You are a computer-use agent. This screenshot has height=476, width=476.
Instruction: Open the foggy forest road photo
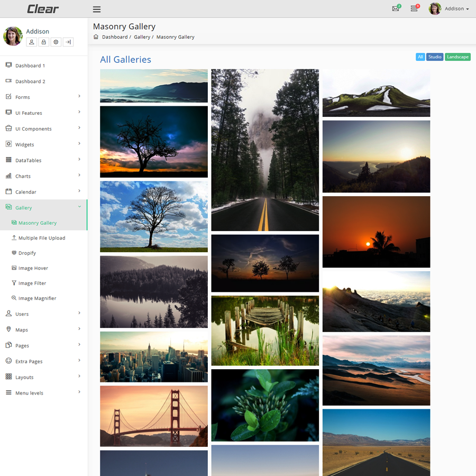pyautogui.click(x=265, y=150)
